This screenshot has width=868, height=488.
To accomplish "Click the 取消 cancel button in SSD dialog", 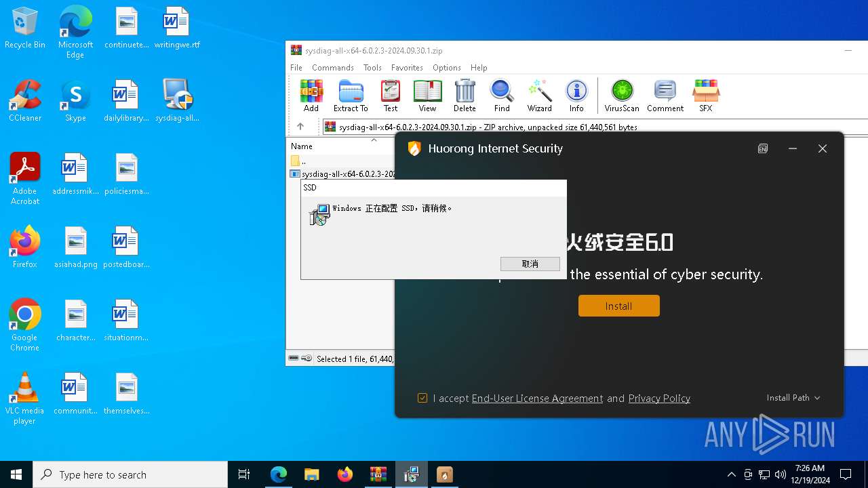I will pyautogui.click(x=530, y=264).
